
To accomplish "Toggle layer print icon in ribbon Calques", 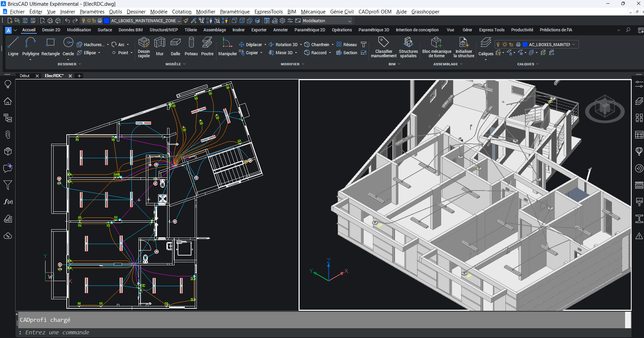I will coord(518,44).
